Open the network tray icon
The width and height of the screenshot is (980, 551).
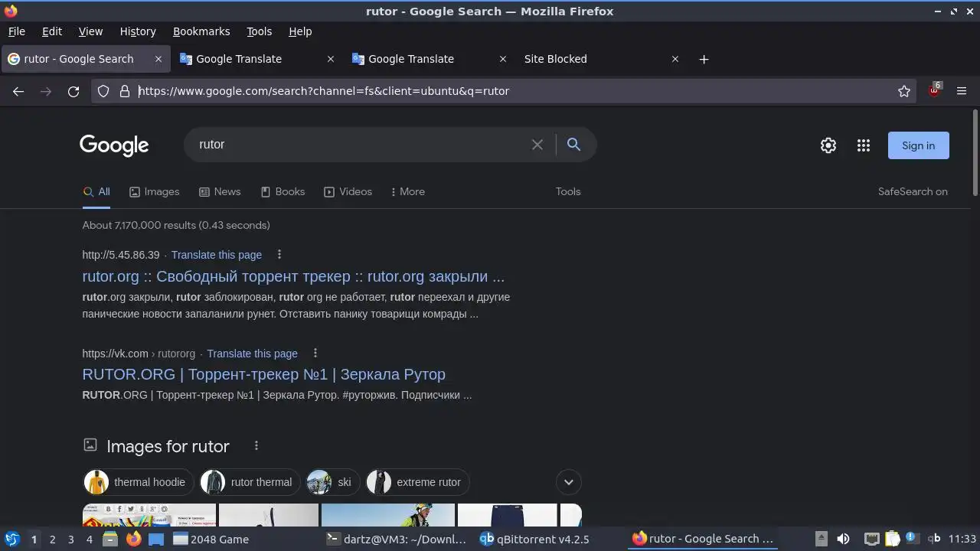coord(871,540)
